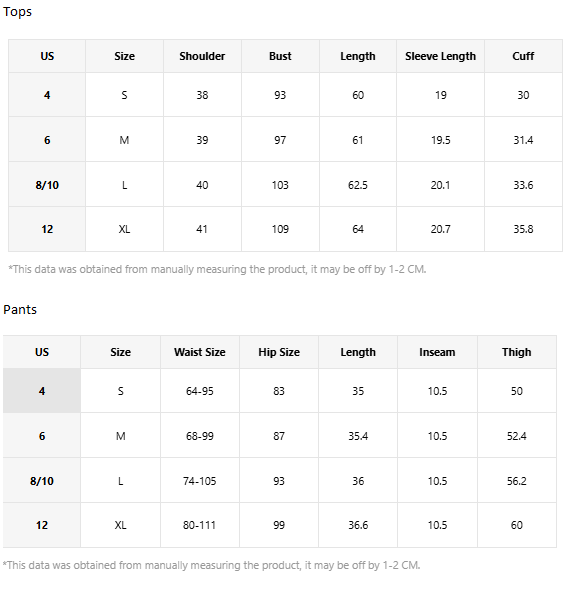Click the Tops section heading
Screen dimensions: 564x591
[x=17, y=12]
